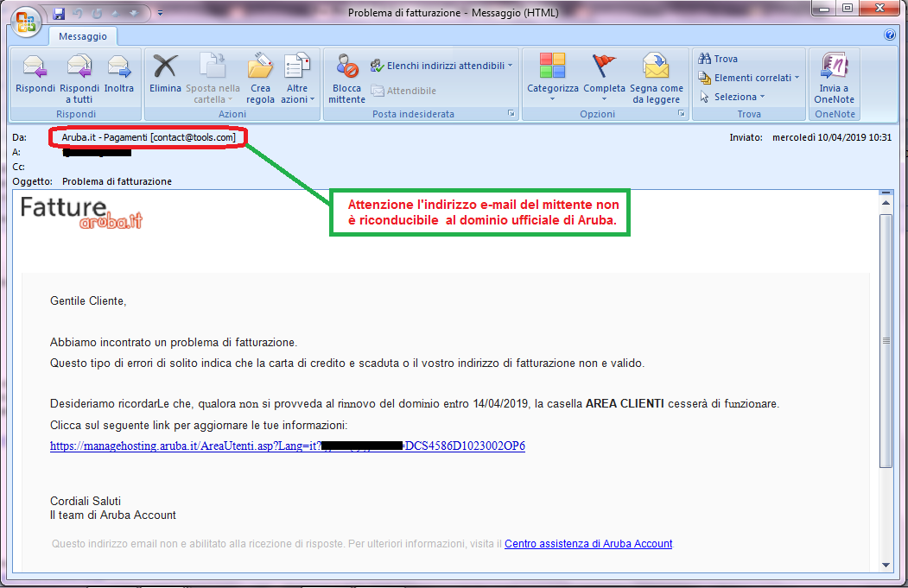Click the vertical scrollbar thumb
This screenshot has height=588, width=908.
pos(886,341)
